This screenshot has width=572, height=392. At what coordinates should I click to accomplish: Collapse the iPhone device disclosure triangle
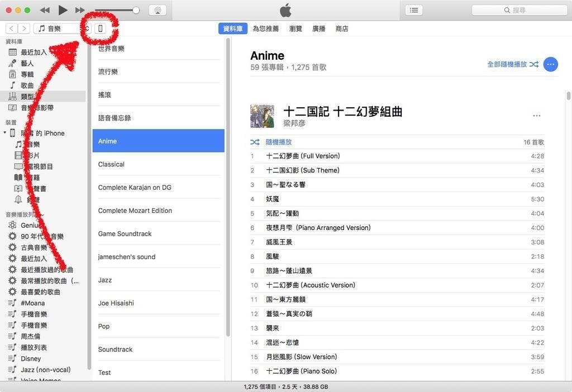tap(4, 133)
